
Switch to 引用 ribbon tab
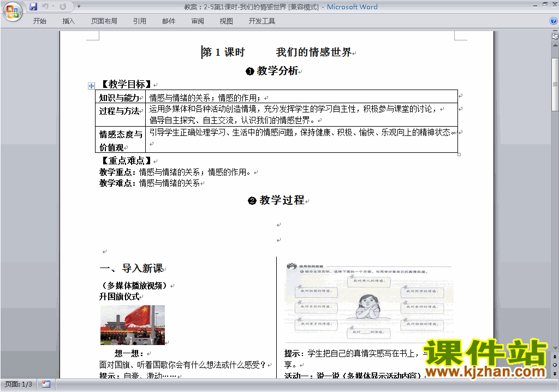pyautogui.click(x=139, y=21)
